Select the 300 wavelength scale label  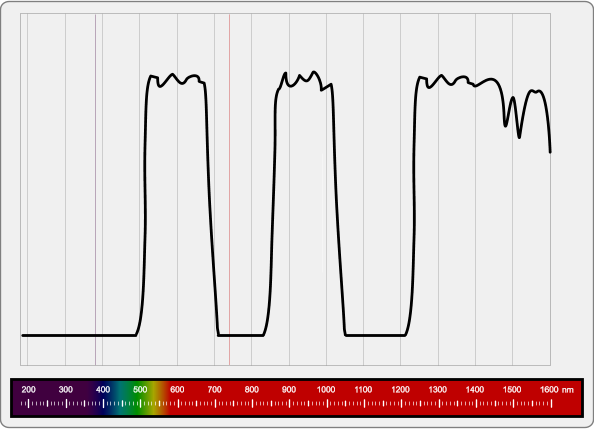tap(66, 390)
